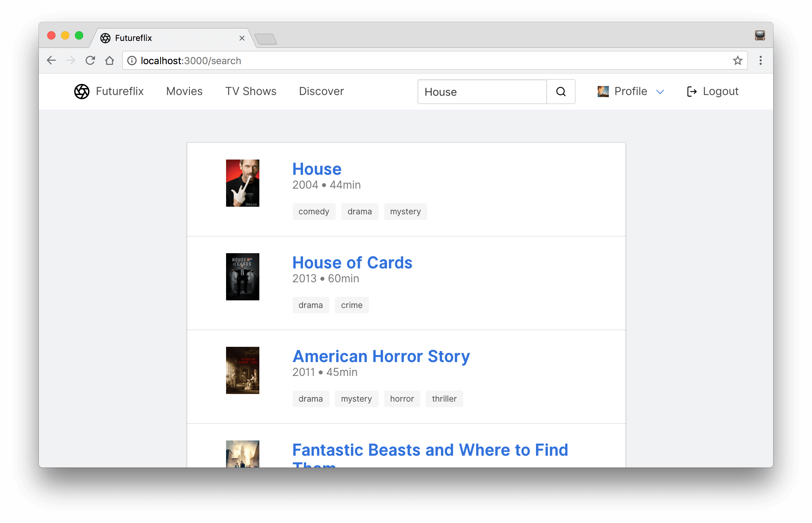Select the drama tag under House
This screenshot has height=523, width=812.
point(360,212)
